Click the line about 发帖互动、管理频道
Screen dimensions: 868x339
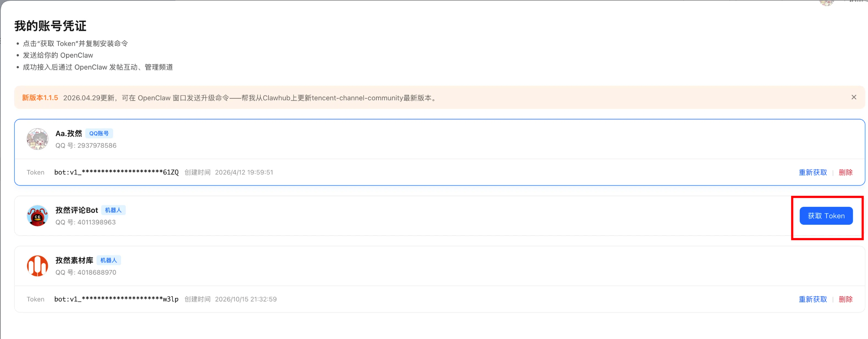click(98, 67)
